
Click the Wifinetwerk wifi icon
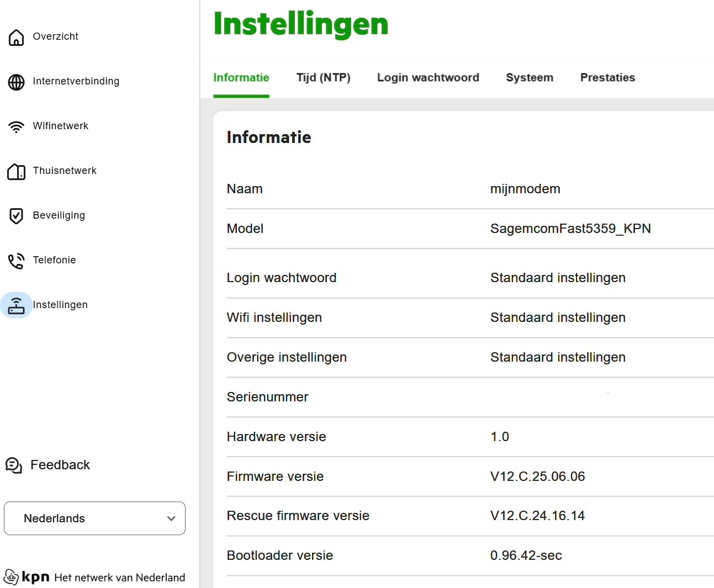click(16, 126)
